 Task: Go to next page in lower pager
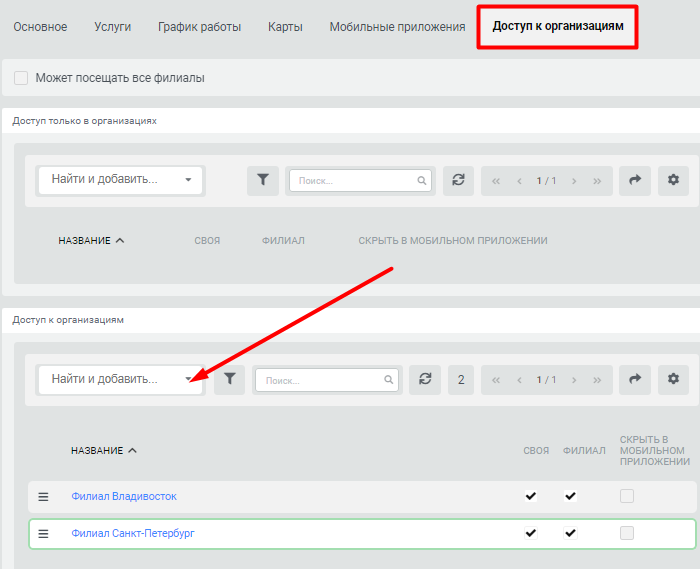coord(574,380)
